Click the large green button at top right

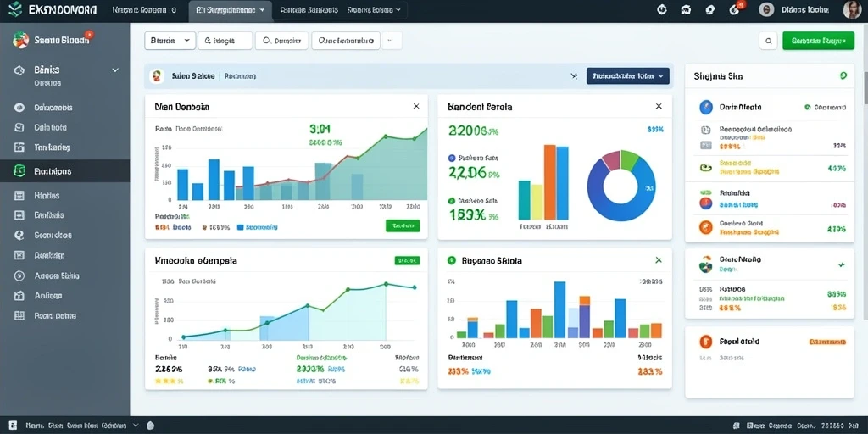[818, 41]
